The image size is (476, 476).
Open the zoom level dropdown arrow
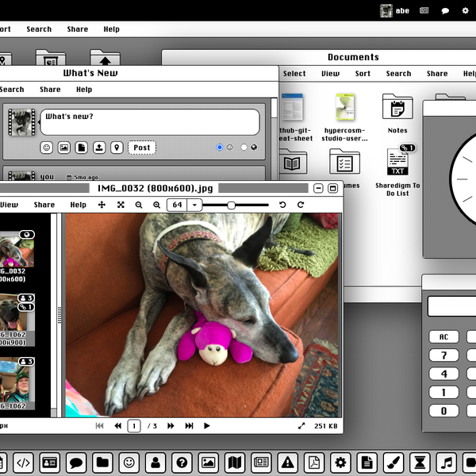(x=195, y=205)
